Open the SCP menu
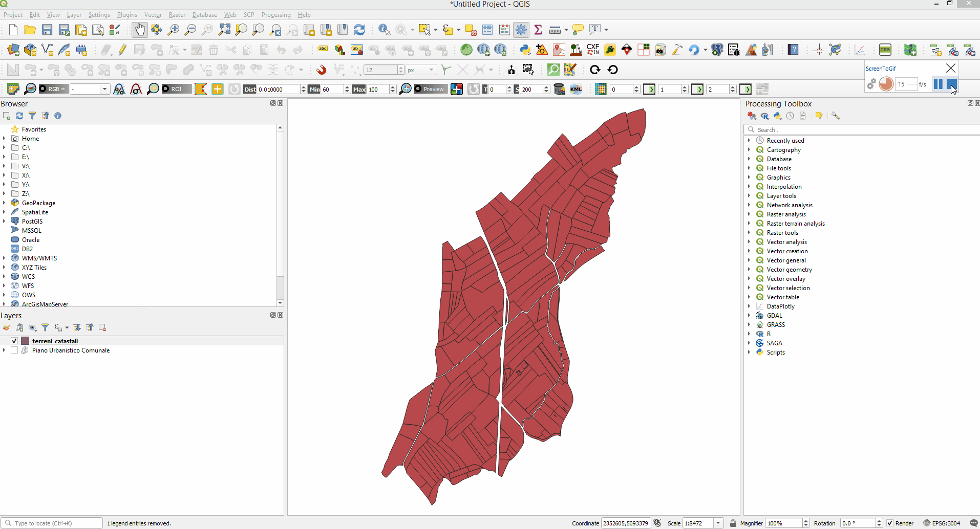 click(x=249, y=15)
